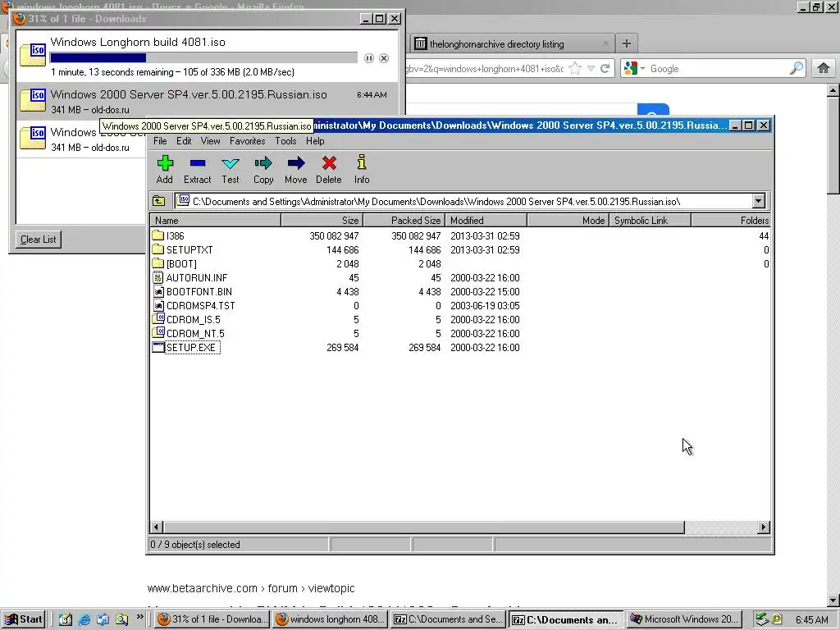Cancel the Longhorn build 4081 download
The image size is (840, 630).
pos(384,58)
